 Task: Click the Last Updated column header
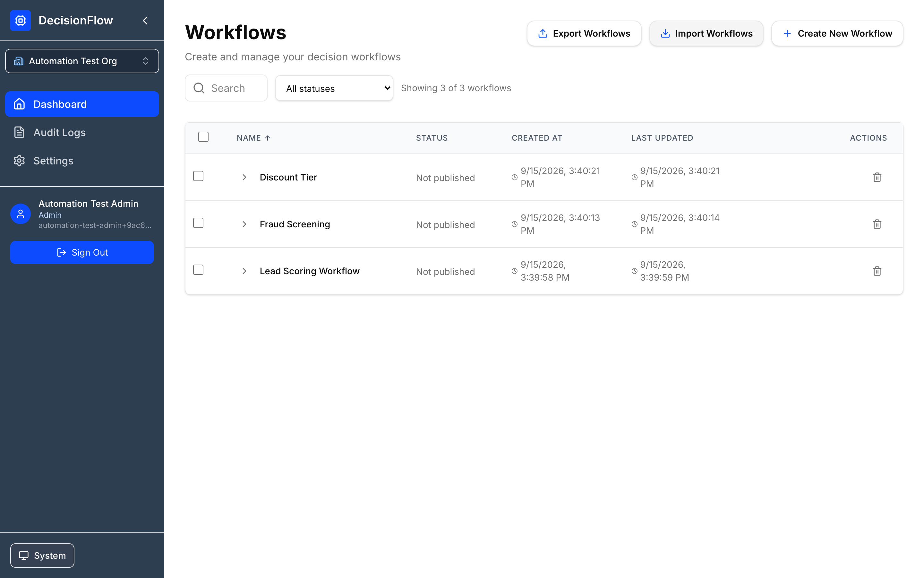(x=662, y=138)
